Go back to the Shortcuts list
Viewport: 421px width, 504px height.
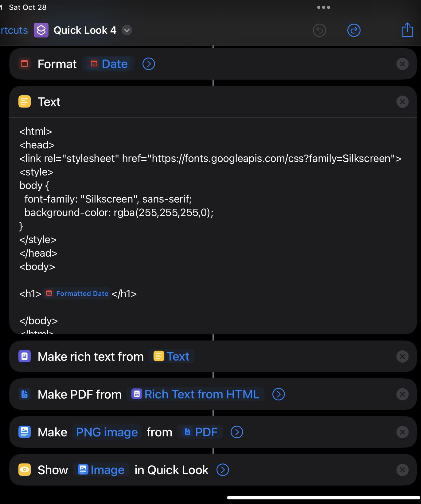click(x=14, y=30)
